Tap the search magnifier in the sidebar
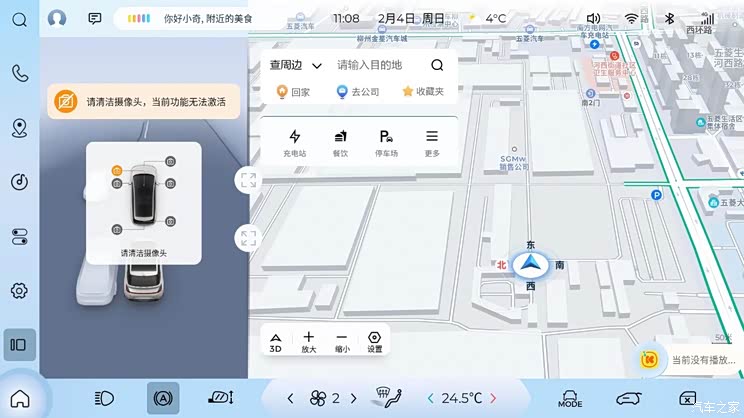This screenshot has width=744, height=418. click(19, 20)
